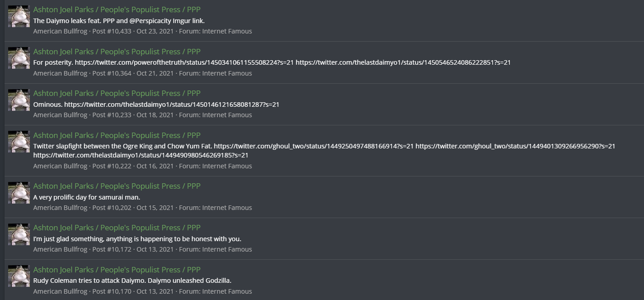Click the 'I'm just glad something' snippet text
Viewport: 644px width, 300px height.
[137, 239]
